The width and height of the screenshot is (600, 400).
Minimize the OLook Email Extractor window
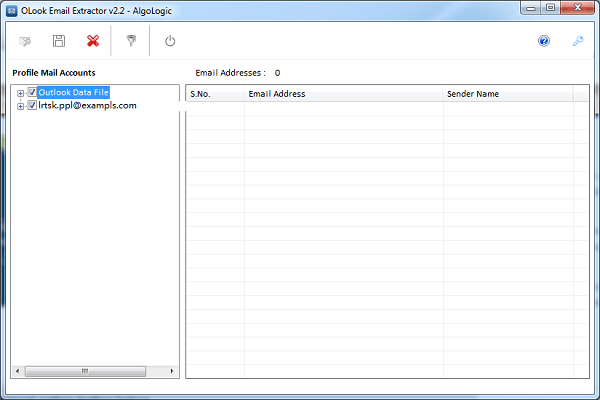tap(531, 8)
